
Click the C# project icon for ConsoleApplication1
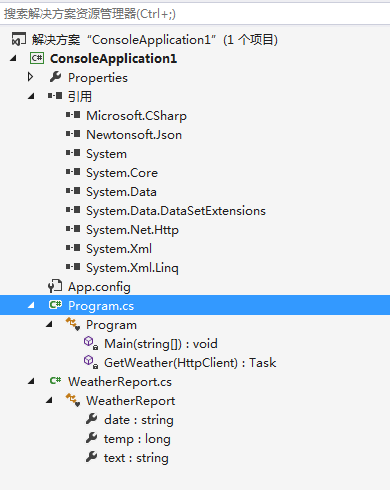pyautogui.click(x=37, y=58)
